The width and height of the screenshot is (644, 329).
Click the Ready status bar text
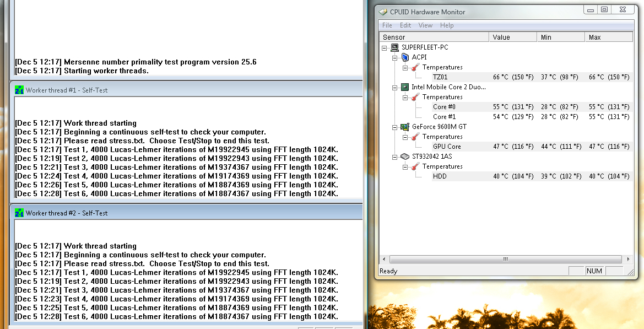pos(388,271)
